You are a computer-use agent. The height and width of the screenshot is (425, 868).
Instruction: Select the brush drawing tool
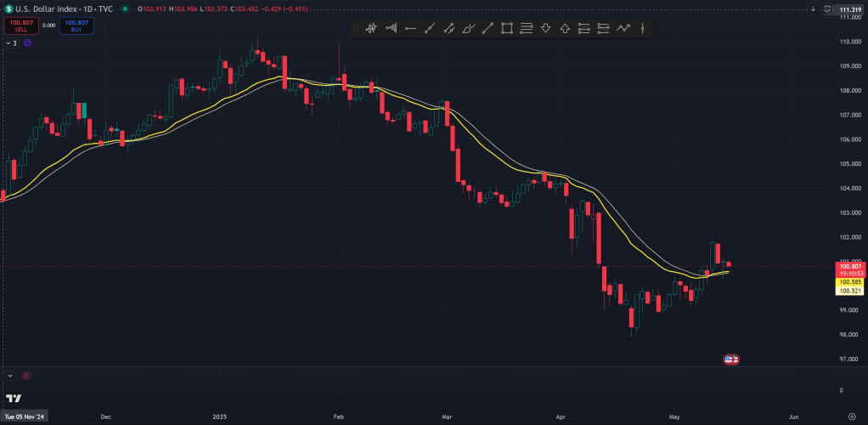pos(468,28)
